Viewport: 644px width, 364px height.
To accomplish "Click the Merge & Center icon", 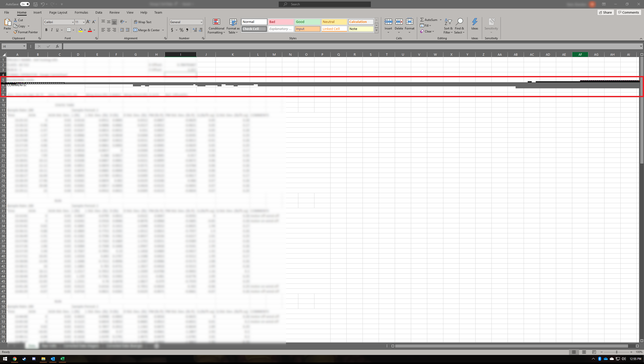I will point(135,30).
